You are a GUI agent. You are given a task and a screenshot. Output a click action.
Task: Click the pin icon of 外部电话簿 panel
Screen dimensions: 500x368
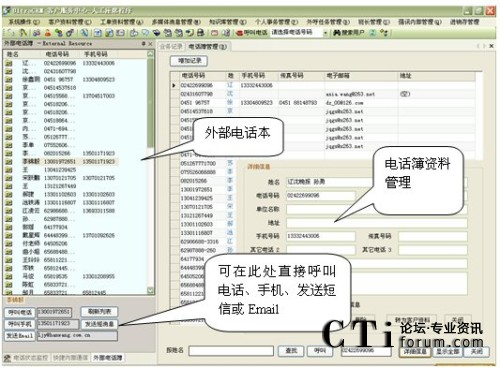pos(143,43)
